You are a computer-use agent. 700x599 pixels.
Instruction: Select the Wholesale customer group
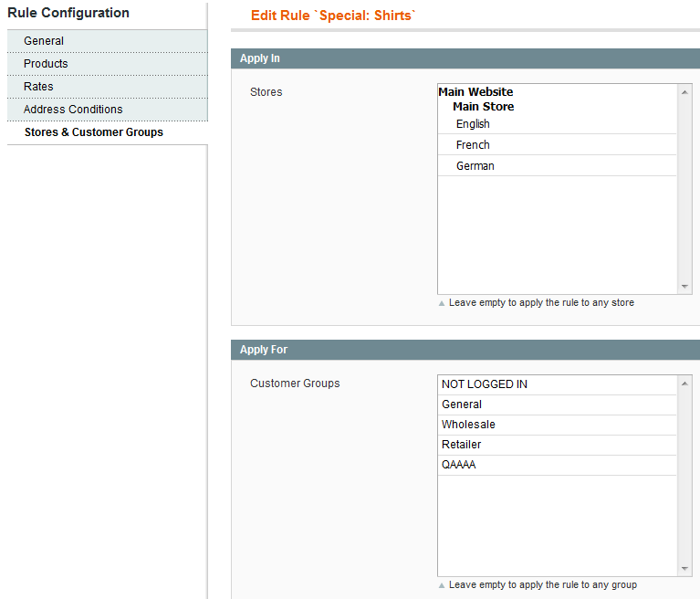tap(468, 425)
